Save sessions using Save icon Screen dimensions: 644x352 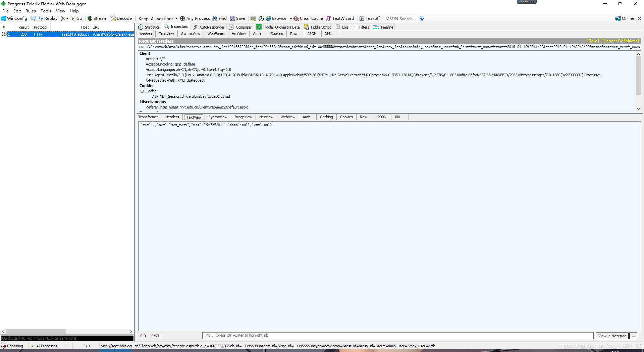tap(237, 18)
